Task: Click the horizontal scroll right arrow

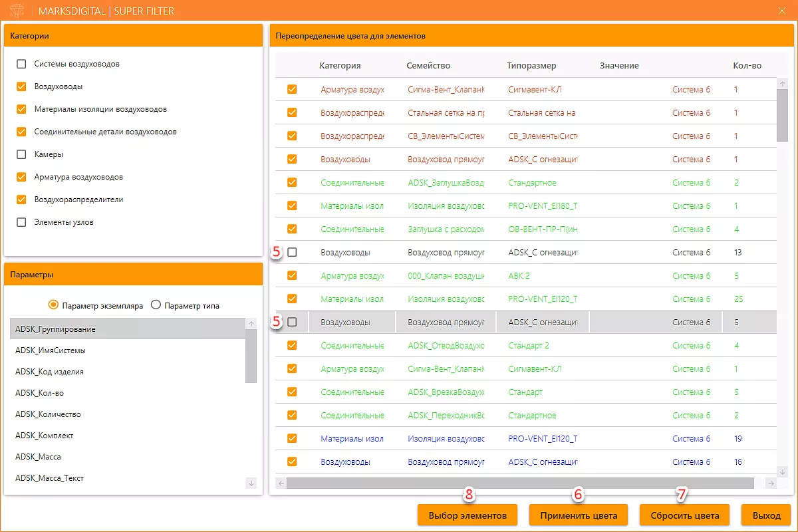Action: tap(771, 483)
